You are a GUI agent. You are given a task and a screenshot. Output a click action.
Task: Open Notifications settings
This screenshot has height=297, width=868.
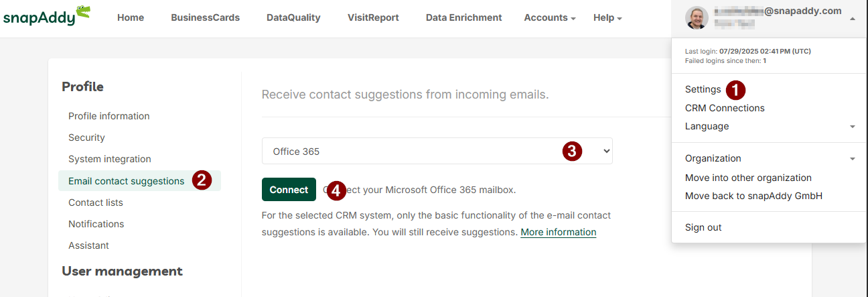click(96, 224)
